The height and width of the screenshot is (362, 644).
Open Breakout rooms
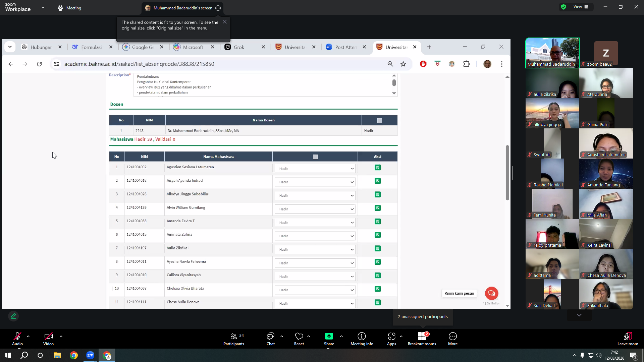point(422,339)
